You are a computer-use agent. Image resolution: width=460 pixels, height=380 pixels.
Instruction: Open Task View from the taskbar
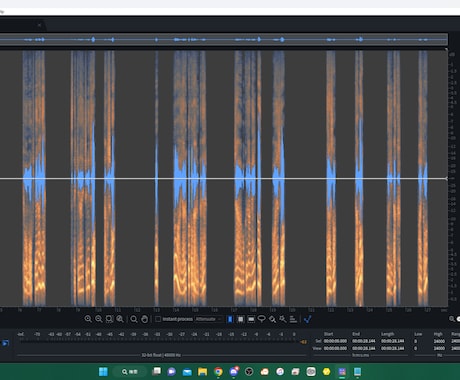[156, 371]
